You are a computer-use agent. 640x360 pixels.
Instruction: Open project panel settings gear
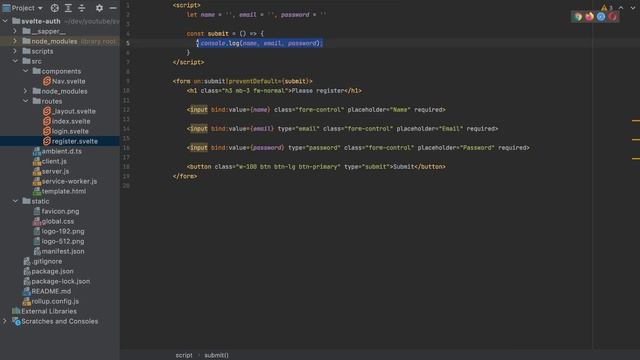pos(99,8)
